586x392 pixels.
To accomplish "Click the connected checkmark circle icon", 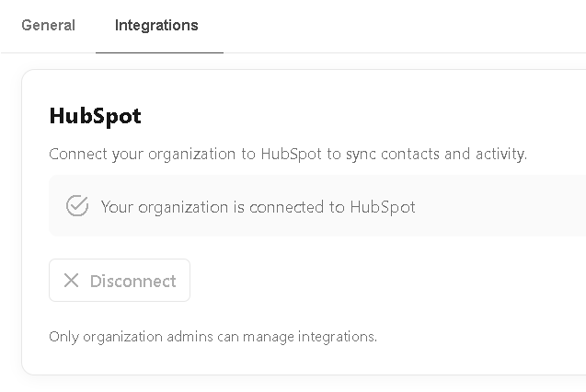I will pos(77,206).
